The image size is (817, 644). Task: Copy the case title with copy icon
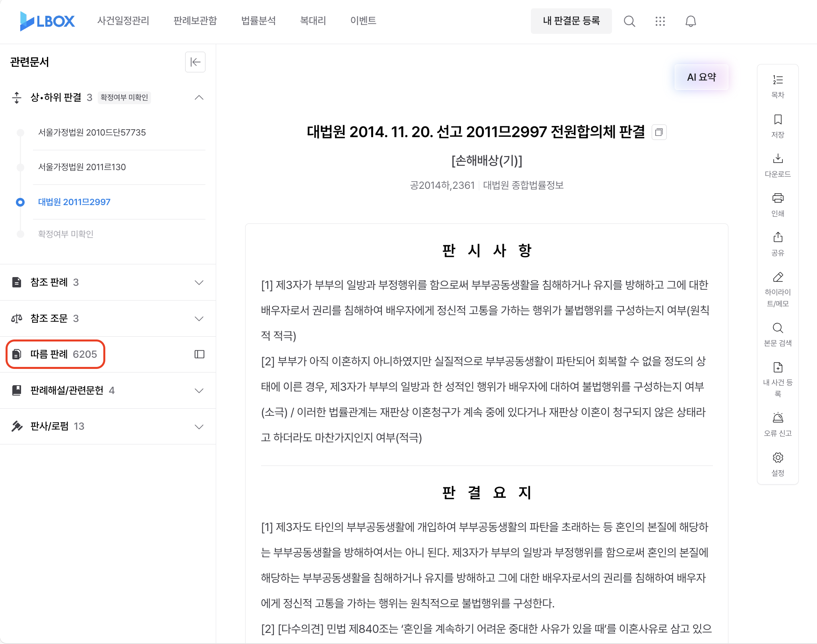point(659,132)
